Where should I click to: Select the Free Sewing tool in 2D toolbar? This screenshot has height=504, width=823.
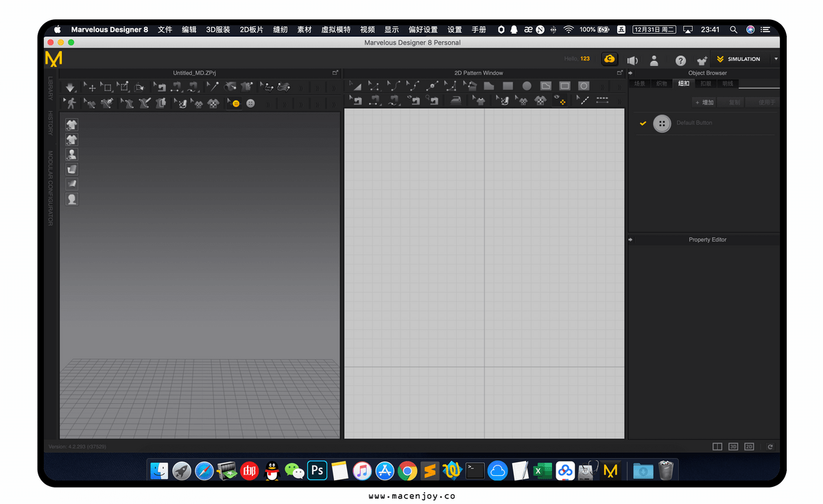[394, 101]
